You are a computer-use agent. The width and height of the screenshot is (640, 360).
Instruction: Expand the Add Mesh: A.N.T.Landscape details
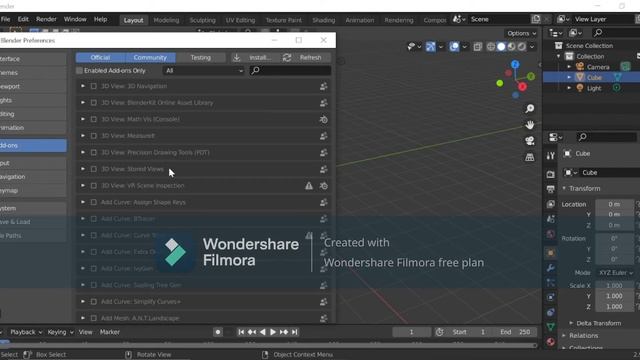point(83,318)
